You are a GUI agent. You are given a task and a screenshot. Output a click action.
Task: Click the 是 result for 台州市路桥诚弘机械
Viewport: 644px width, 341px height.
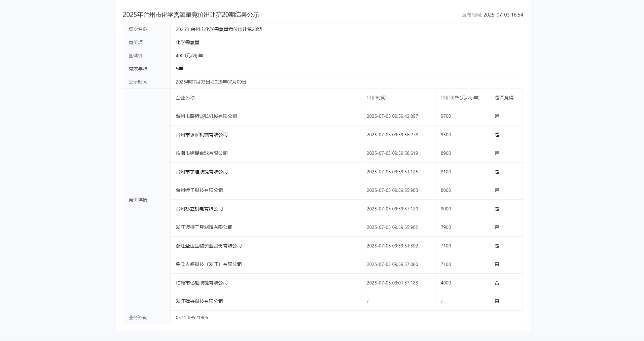497,116
